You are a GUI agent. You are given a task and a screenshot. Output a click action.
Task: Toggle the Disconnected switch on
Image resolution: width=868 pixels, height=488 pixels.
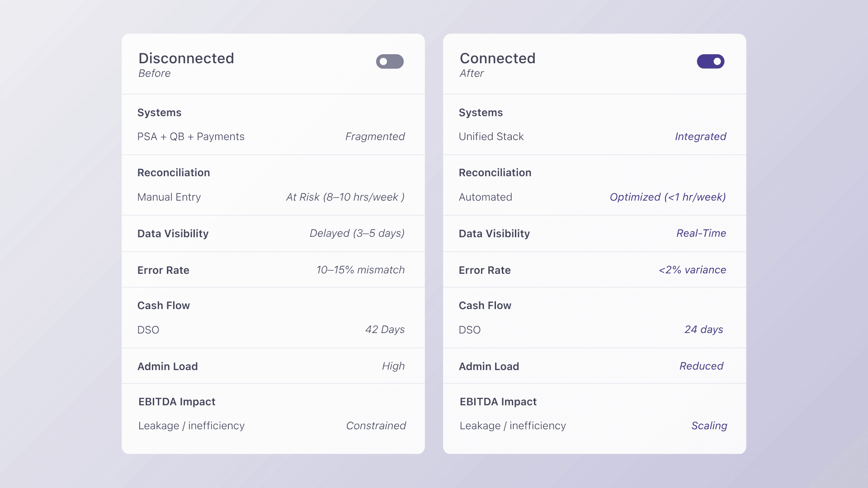[390, 61]
